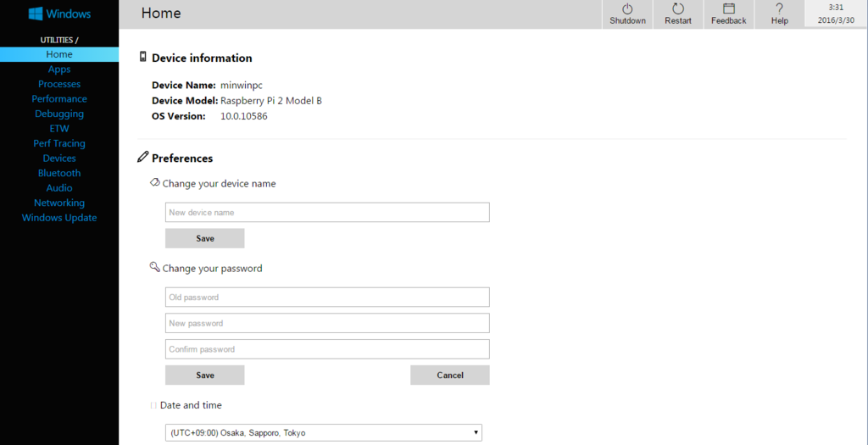The width and height of the screenshot is (868, 445).
Task: Open the time zone dropdown
Action: coord(324,433)
